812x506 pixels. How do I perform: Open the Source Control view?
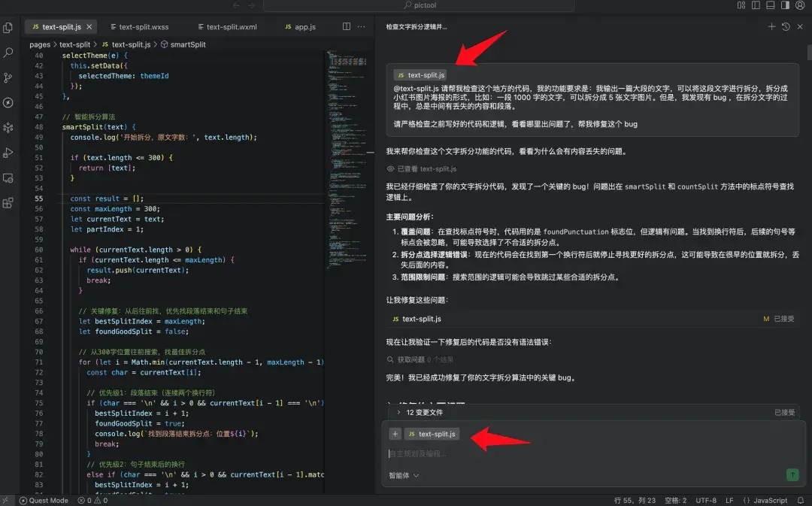[9, 77]
